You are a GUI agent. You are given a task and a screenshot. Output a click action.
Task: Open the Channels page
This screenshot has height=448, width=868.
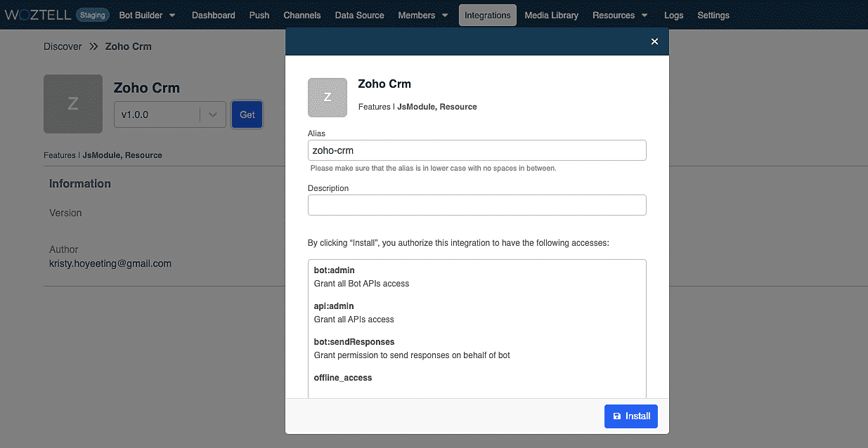point(302,15)
